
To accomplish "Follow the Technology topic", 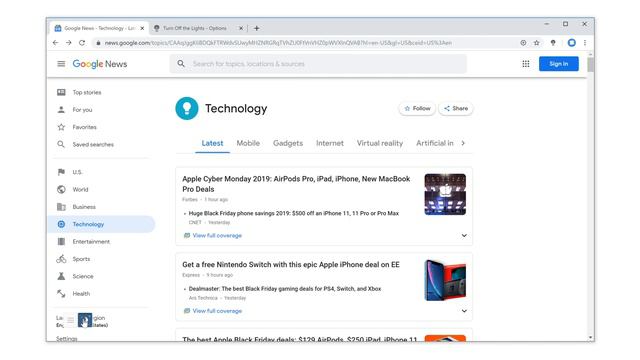I will [417, 109].
